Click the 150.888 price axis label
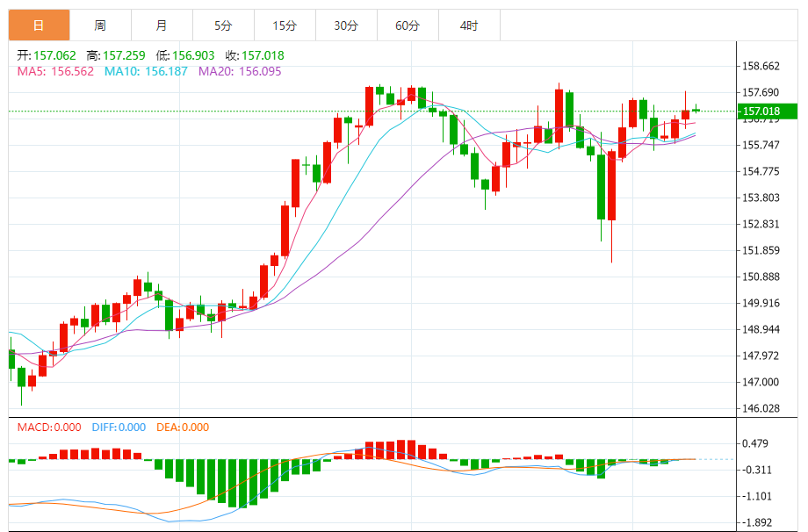 pyautogui.click(x=761, y=277)
